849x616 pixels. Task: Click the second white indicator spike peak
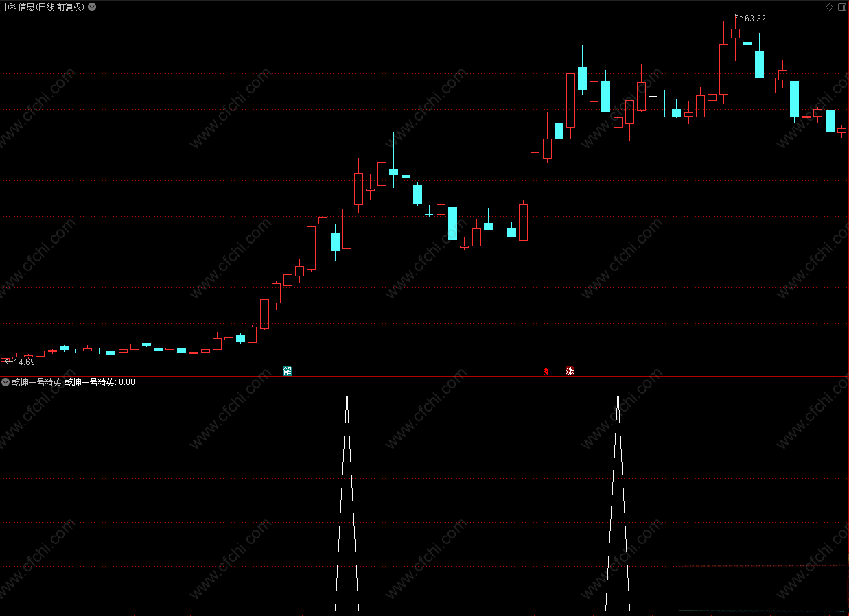click(x=618, y=391)
